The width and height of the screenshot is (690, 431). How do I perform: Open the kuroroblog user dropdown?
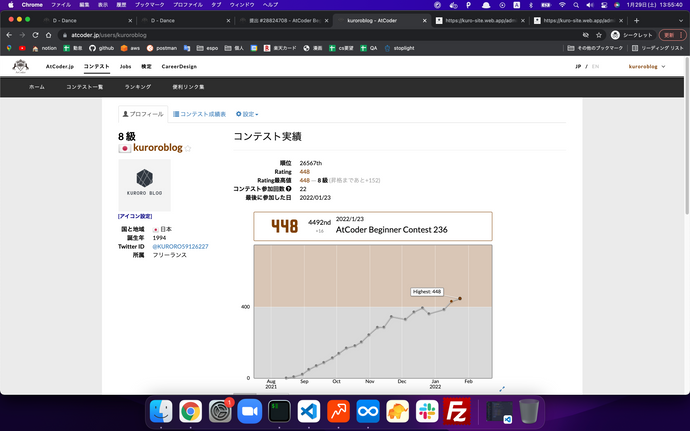pyautogui.click(x=647, y=66)
